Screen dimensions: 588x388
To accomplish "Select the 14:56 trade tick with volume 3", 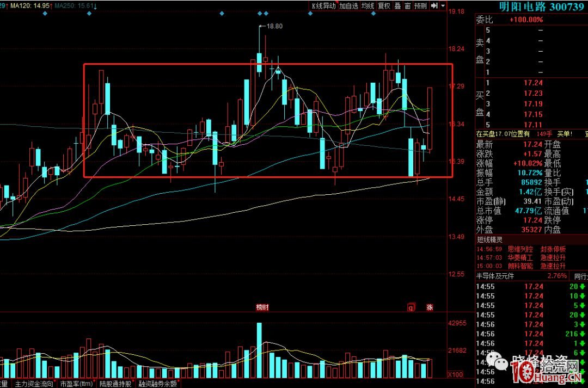I will 531,324.
